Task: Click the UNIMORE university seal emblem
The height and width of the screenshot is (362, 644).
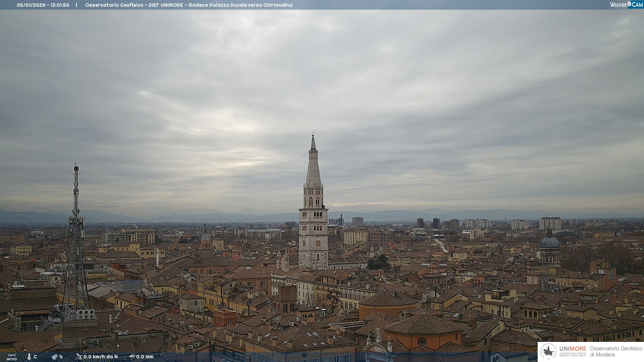Action: 549,352
